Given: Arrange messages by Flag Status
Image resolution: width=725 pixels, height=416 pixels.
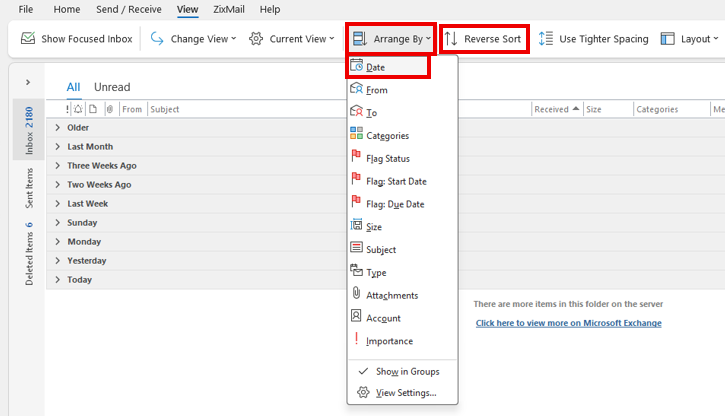Looking at the screenshot, I should coord(402,159).
